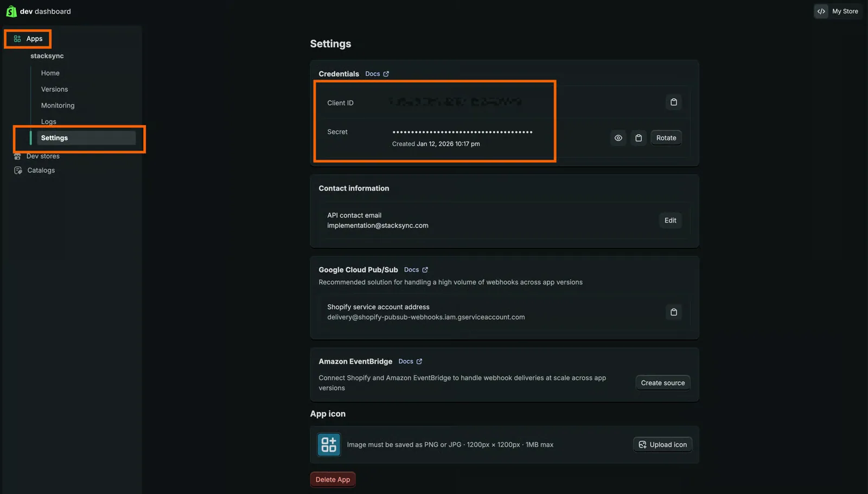Reveal the Secret with the eye icon

pyautogui.click(x=618, y=138)
